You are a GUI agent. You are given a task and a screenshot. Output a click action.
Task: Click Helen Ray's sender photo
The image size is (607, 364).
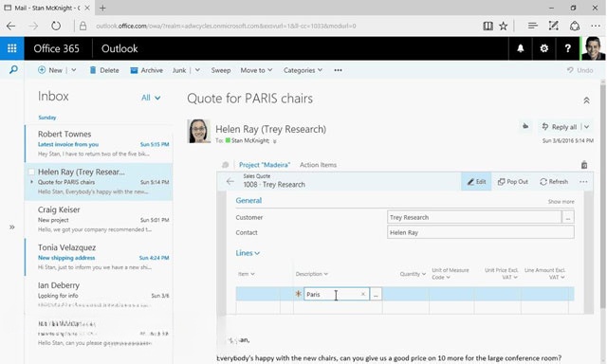pos(198,131)
